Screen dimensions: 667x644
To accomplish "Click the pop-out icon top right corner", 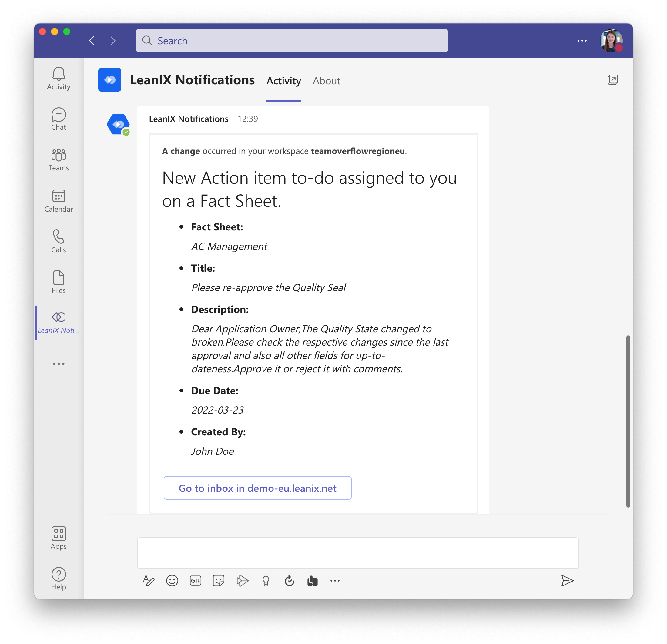I will point(612,79).
